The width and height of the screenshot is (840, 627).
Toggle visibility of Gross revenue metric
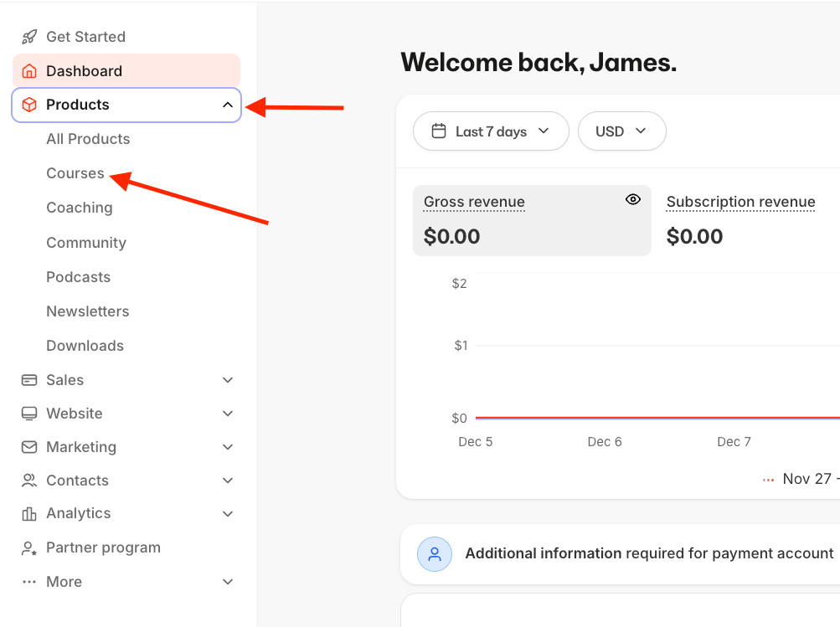632,199
